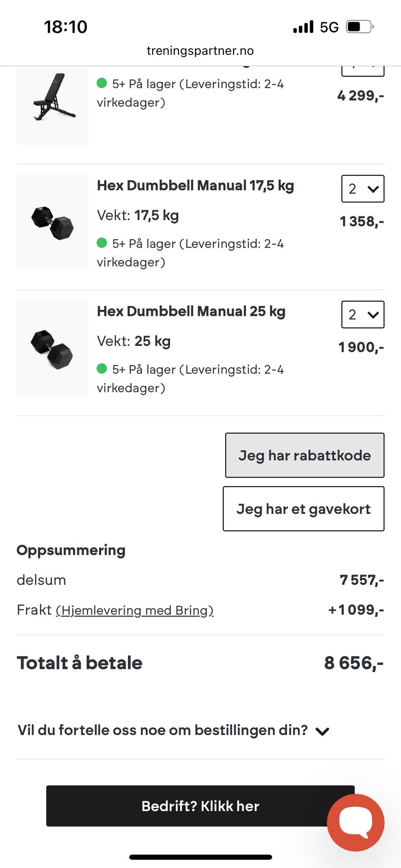Tap the 17,5 kg dumbbell product image
The height and width of the screenshot is (868, 401).
click(x=53, y=223)
